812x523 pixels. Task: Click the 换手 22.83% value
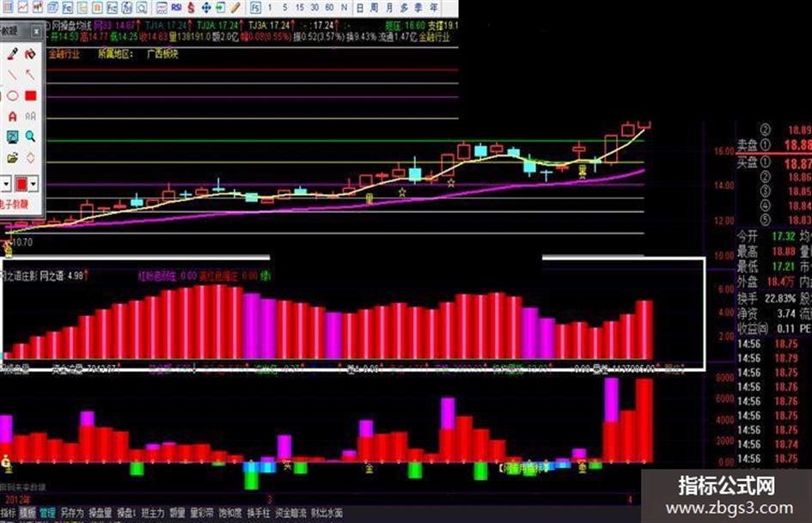780,299
